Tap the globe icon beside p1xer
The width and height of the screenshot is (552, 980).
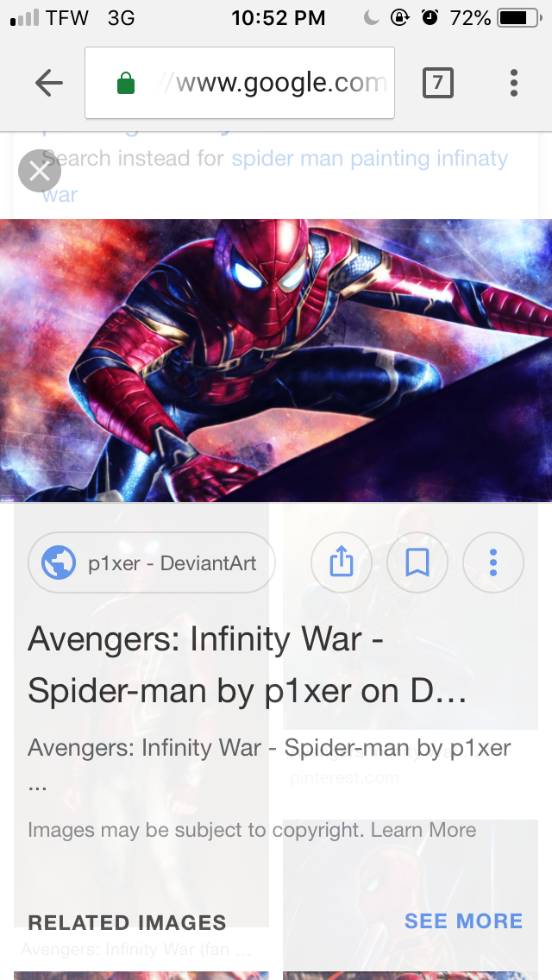[x=59, y=562]
